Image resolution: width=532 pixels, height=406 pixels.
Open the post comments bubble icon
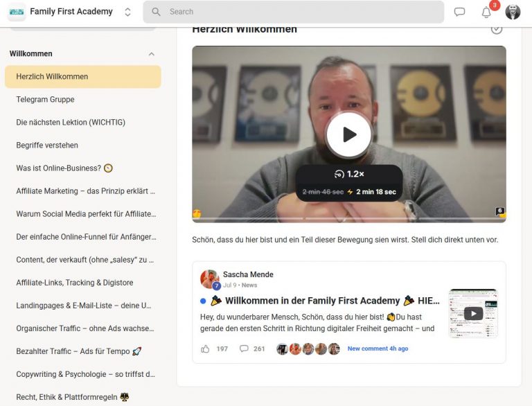(244, 348)
